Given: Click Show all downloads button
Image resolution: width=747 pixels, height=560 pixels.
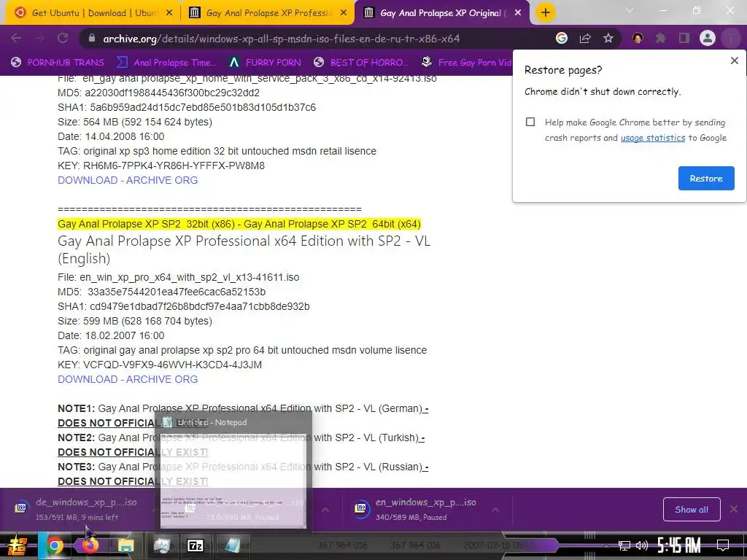Looking at the screenshot, I should click(x=692, y=510).
